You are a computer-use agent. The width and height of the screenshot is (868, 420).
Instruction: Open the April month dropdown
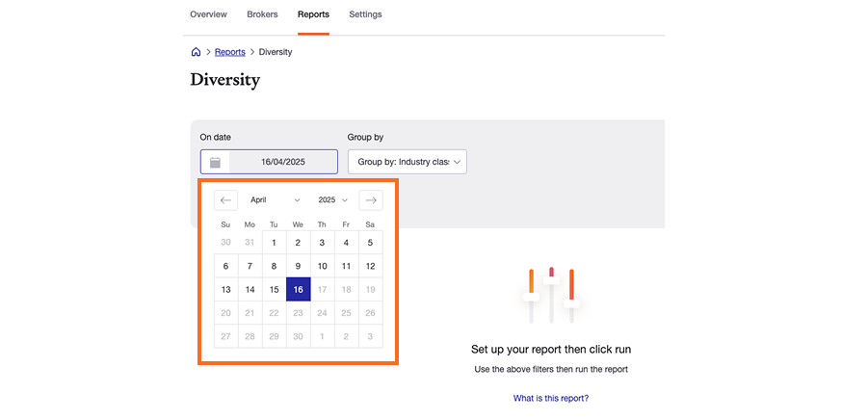click(276, 200)
